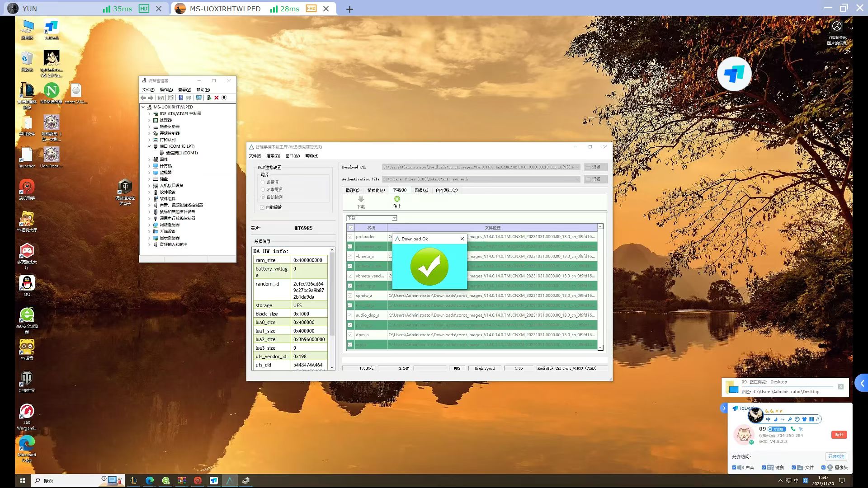Click the green phone call icon
Screen dimensions: 868x488
[x=793, y=429]
